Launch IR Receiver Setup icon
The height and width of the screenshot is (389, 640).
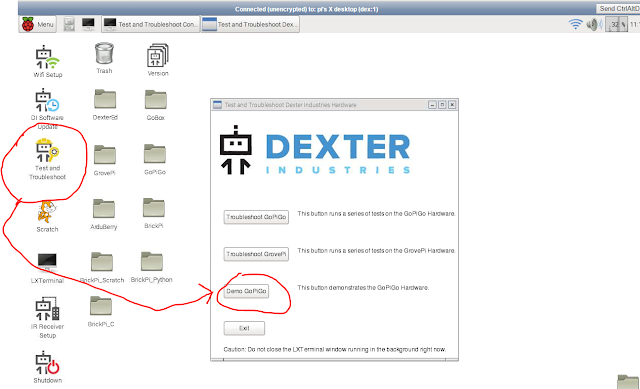pos(47,318)
